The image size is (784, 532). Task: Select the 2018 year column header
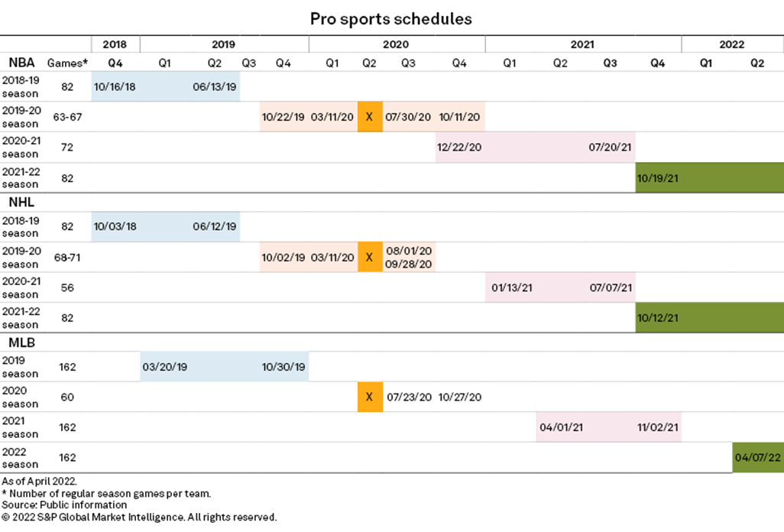click(115, 45)
